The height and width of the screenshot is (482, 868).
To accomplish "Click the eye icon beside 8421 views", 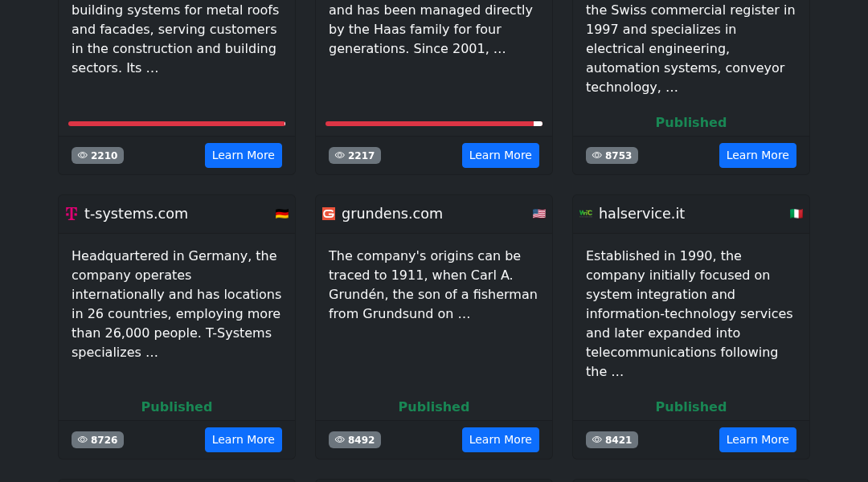I will coord(596,440).
